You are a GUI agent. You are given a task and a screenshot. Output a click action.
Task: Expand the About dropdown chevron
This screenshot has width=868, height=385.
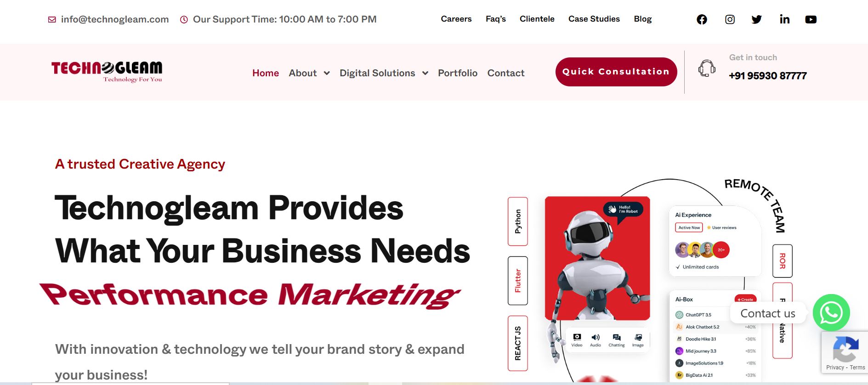point(327,73)
